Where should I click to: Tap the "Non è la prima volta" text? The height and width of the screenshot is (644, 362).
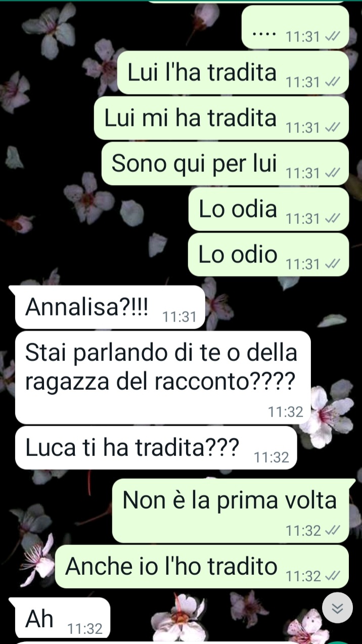[230, 500]
